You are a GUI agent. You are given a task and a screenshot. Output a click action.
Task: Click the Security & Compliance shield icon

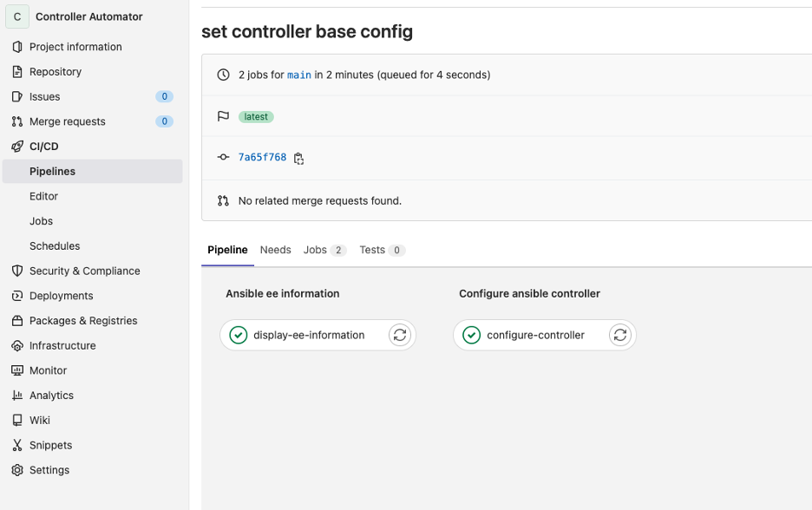[x=17, y=271]
